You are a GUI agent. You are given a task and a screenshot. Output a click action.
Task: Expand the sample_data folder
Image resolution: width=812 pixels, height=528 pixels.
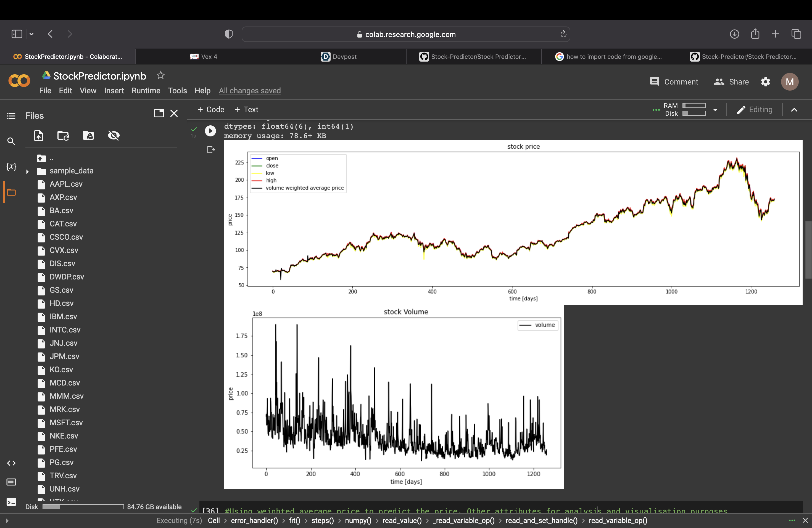coord(27,171)
